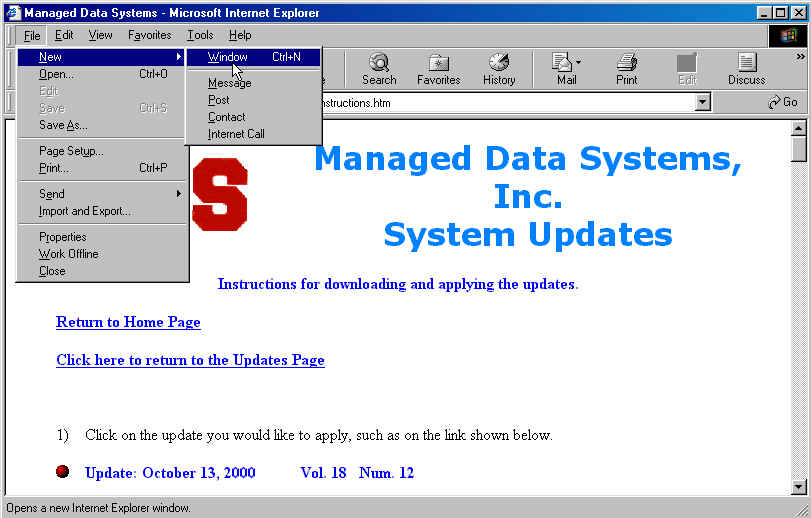The height and width of the screenshot is (518, 811).
Task: Choose Save As... from the File menu
Action: coord(101,125)
